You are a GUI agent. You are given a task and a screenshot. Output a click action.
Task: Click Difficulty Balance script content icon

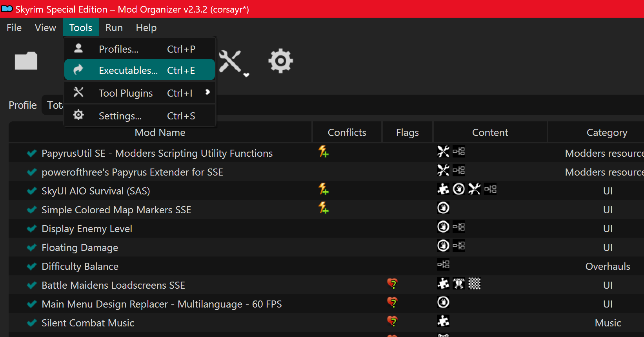pos(443,264)
